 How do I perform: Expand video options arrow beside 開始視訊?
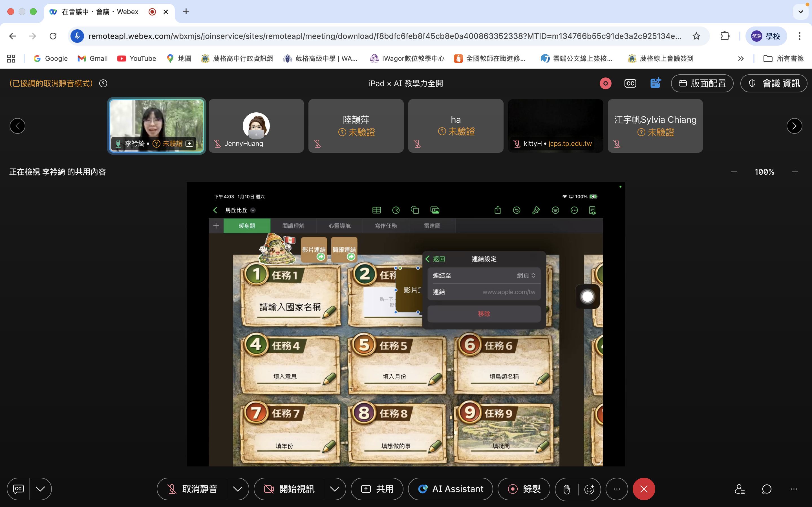pyautogui.click(x=335, y=489)
